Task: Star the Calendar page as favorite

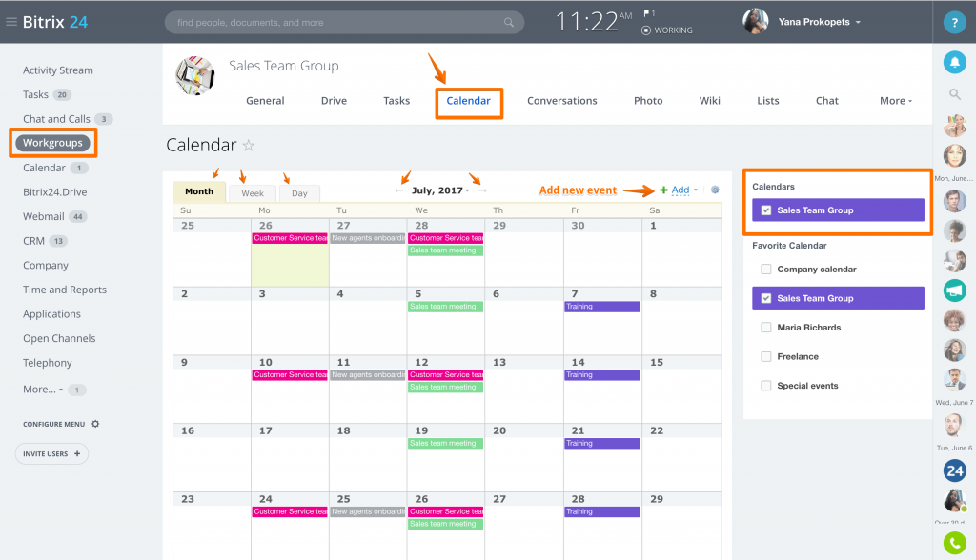Action: coord(249,145)
